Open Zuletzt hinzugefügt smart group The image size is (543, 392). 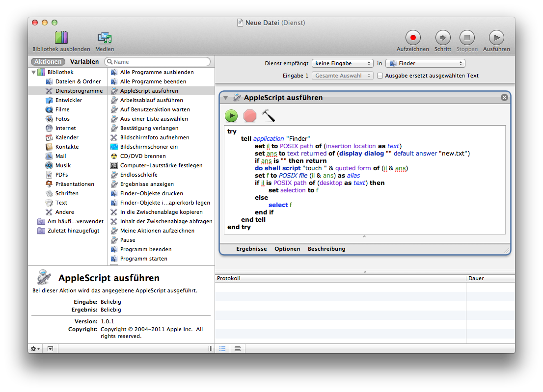click(x=68, y=231)
